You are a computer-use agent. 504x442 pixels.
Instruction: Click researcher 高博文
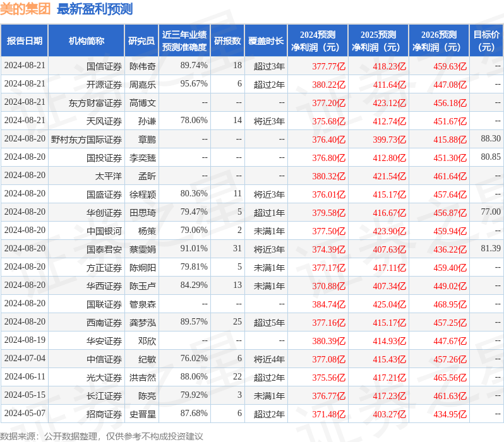point(143,103)
